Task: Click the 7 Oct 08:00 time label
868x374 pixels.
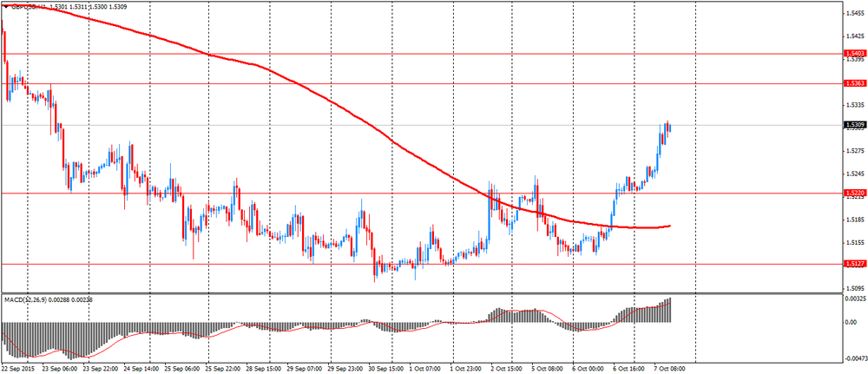Action: tap(670, 367)
